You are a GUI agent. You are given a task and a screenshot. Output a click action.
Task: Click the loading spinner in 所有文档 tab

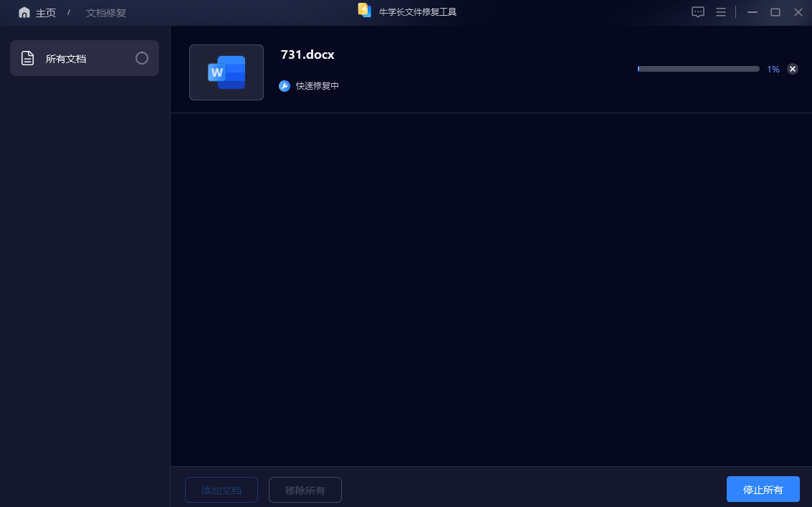[142, 58]
